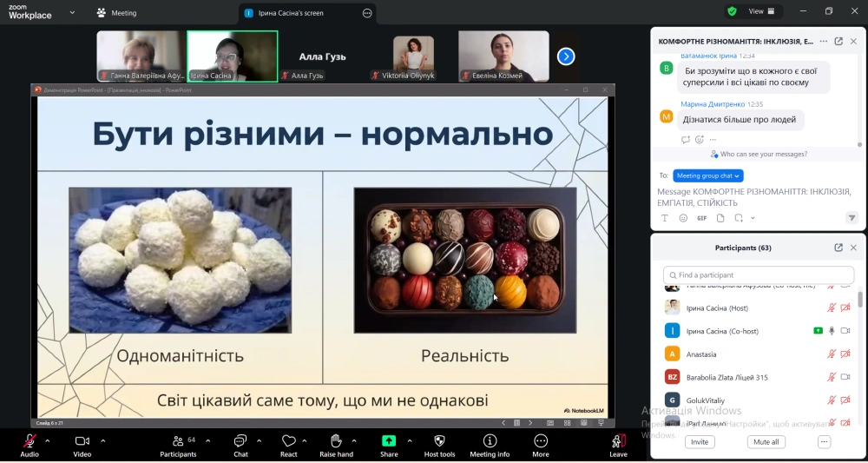Toggle Ірина Сасіна (Co-host) microphone

(x=831, y=331)
